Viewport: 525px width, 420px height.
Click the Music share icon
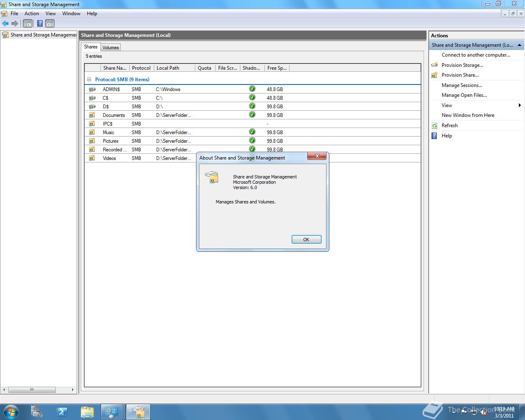tap(92, 132)
